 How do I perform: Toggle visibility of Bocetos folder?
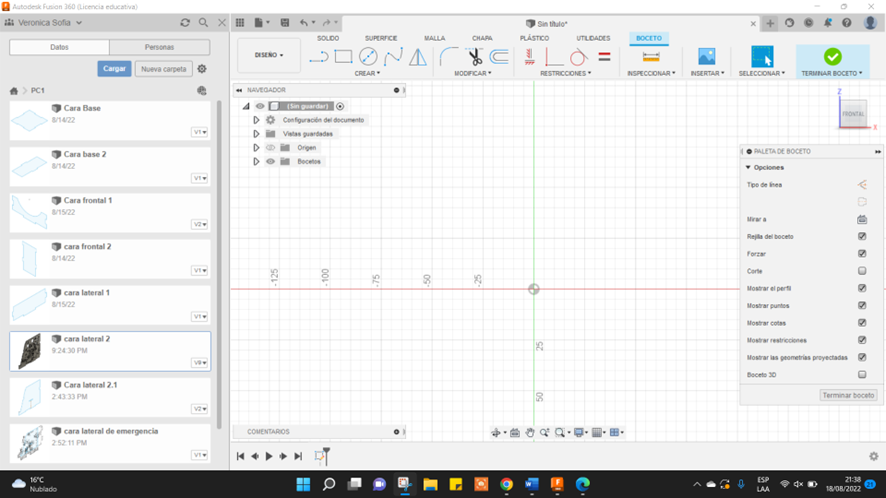(x=271, y=162)
